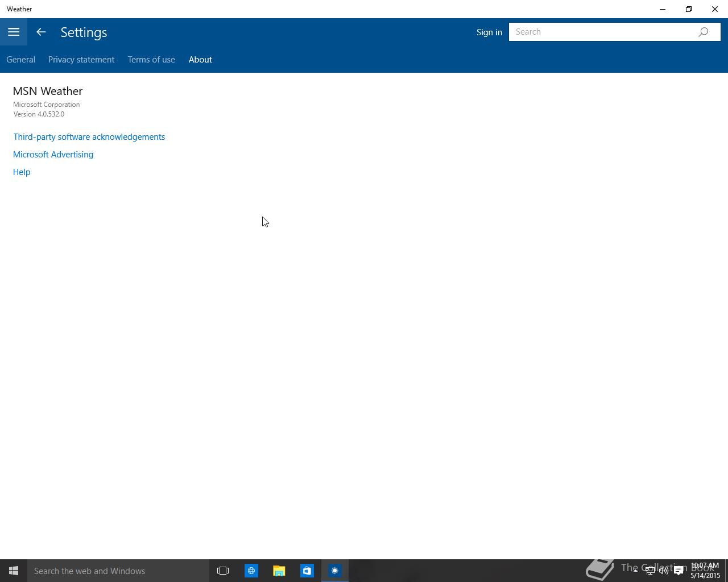
Task: Click the taskbar clock and date
Action: click(x=705, y=571)
